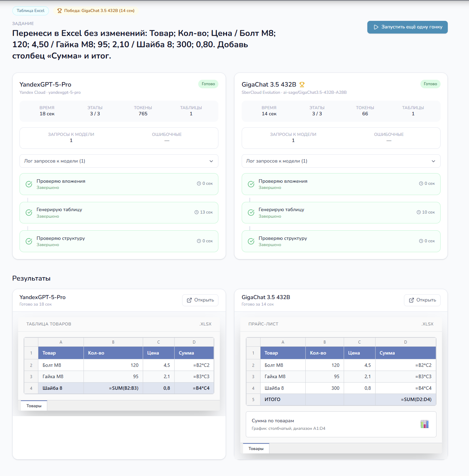Viewport: 469px width, 476px height.
Task: Click the Готово status badge on YandexGPT card
Action: point(208,84)
